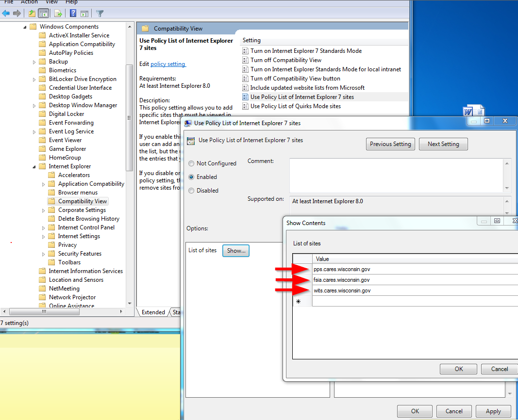Open Help via blue question icon
This screenshot has height=420, width=518.
(73, 14)
